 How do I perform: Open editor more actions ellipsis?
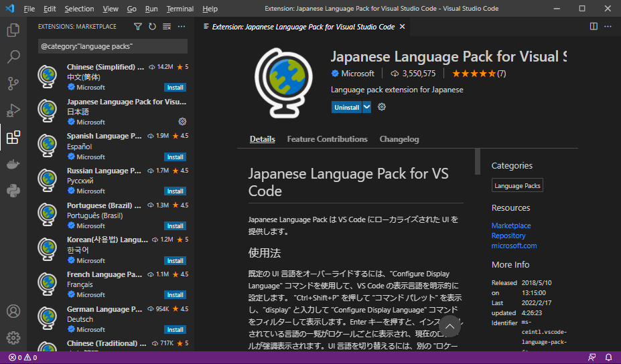(x=608, y=27)
